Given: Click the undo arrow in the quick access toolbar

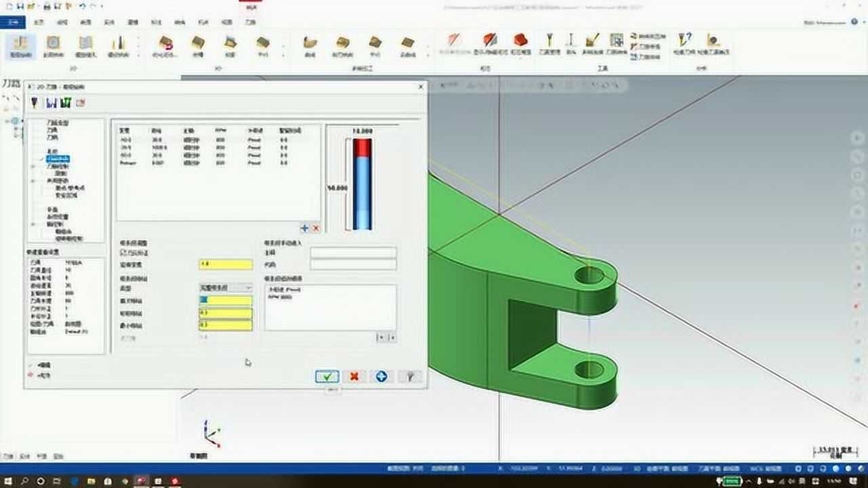Looking at the screenshot, I should pos(82,6).
